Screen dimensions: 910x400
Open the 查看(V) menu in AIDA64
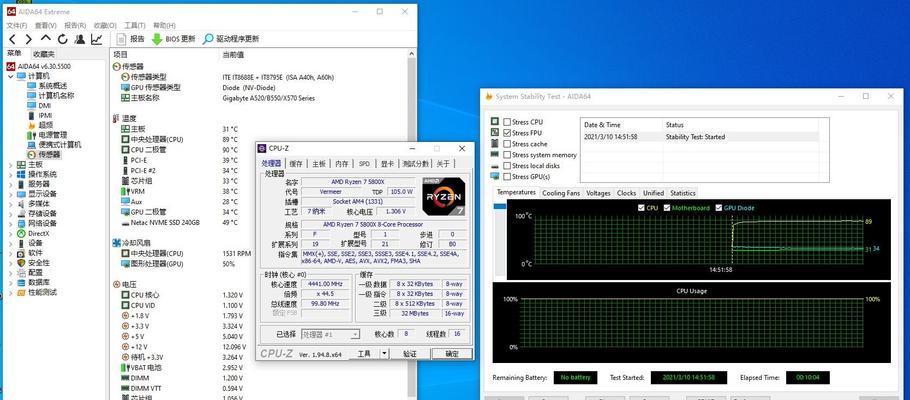pos(45,26)
